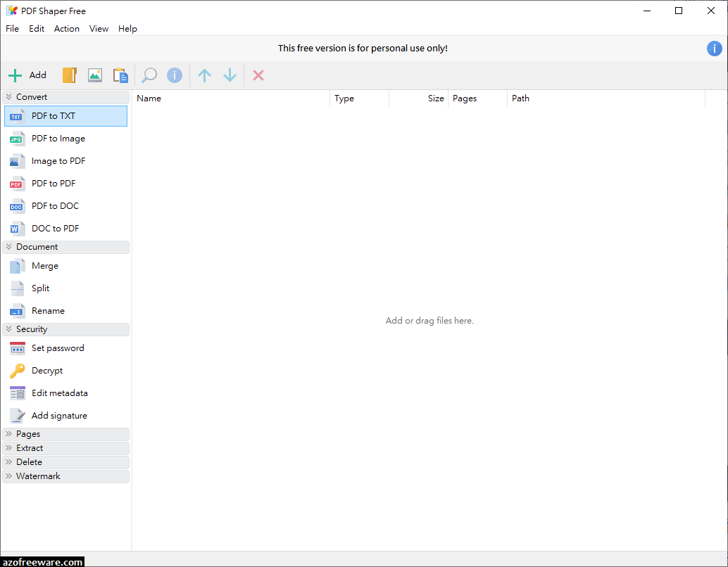Screen dimensions: 728x567
Task: Maximize the PDF Shaper window
Action: pyautogui.click(x=679, y=11)
